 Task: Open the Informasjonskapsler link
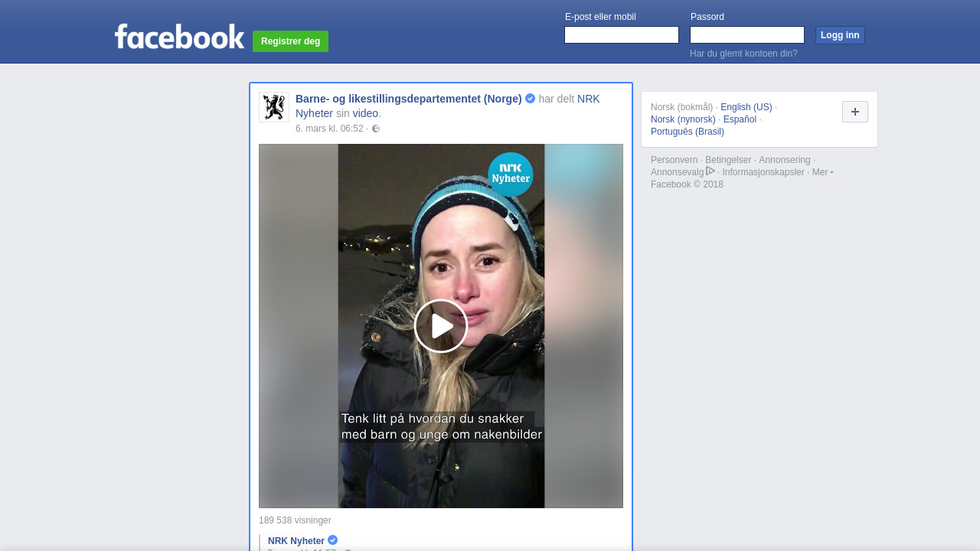tap(763, 172)
